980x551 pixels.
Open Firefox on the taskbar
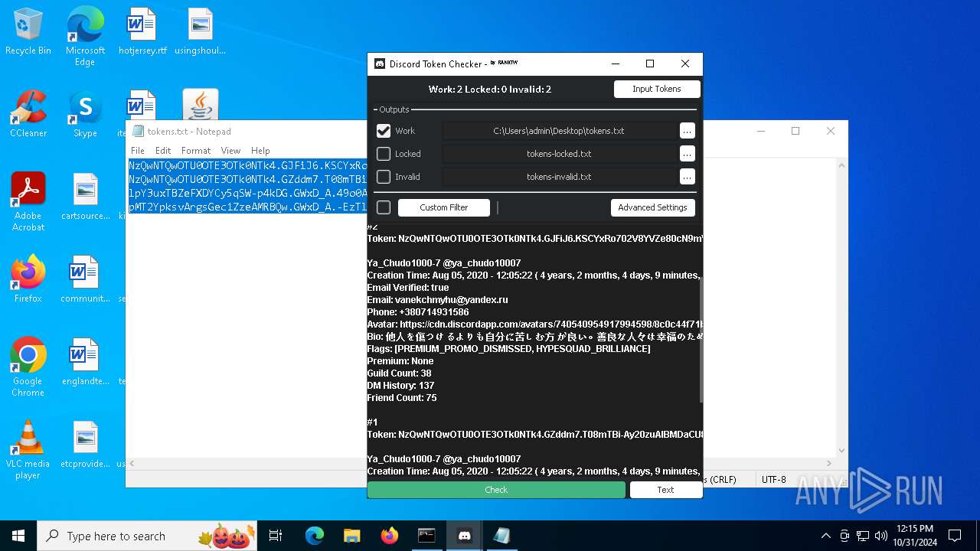[x=390, y=536]
